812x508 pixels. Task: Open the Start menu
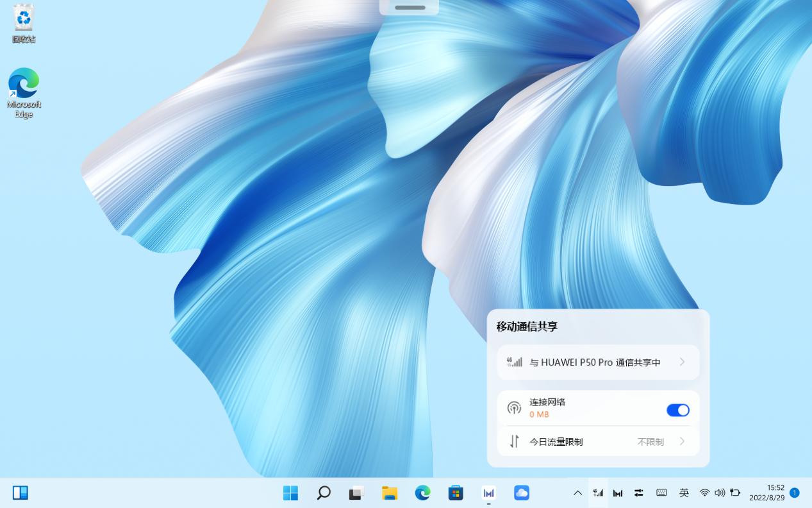pyautogui.click(x=291, y=493)
